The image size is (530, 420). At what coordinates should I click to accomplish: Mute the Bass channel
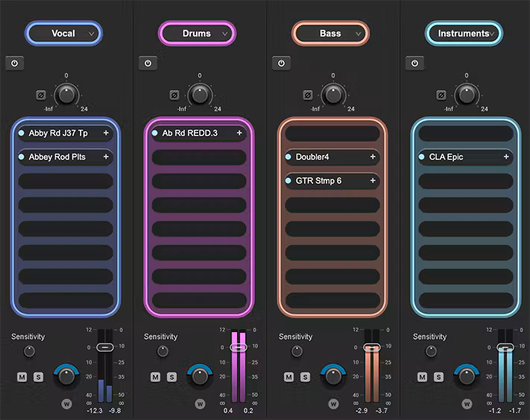(288, 377)
